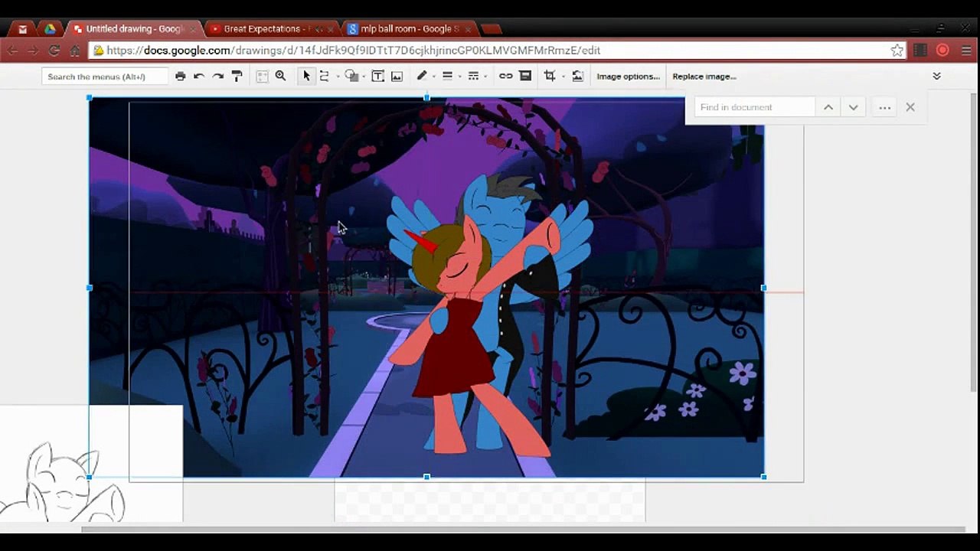The width and height of the screenshot is (980, 551).
Task: Select the Line connector tool
Action: [x=325, y=76]
